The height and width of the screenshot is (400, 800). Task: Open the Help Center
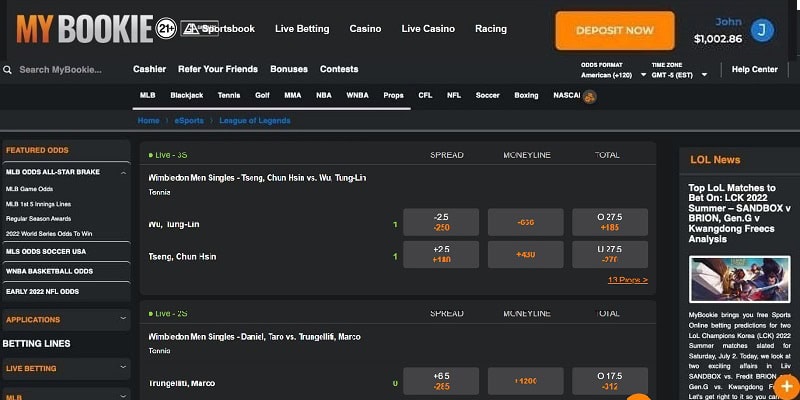[755, 69]
